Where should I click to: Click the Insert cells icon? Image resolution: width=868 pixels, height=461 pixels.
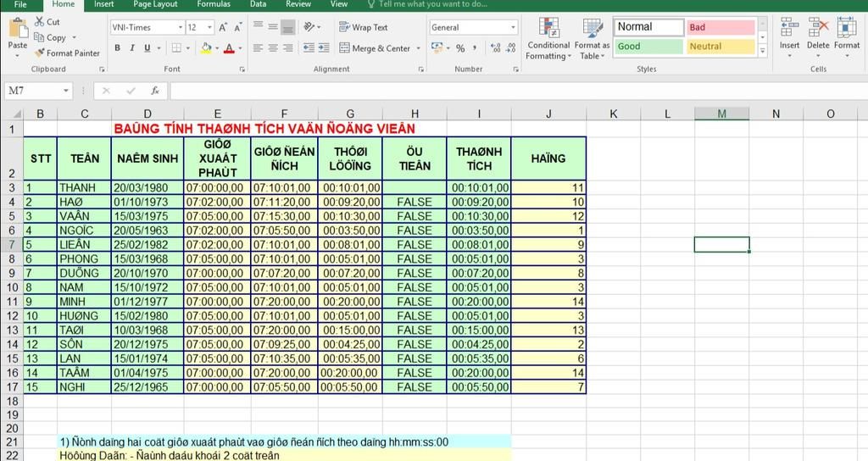pos(789,28)
